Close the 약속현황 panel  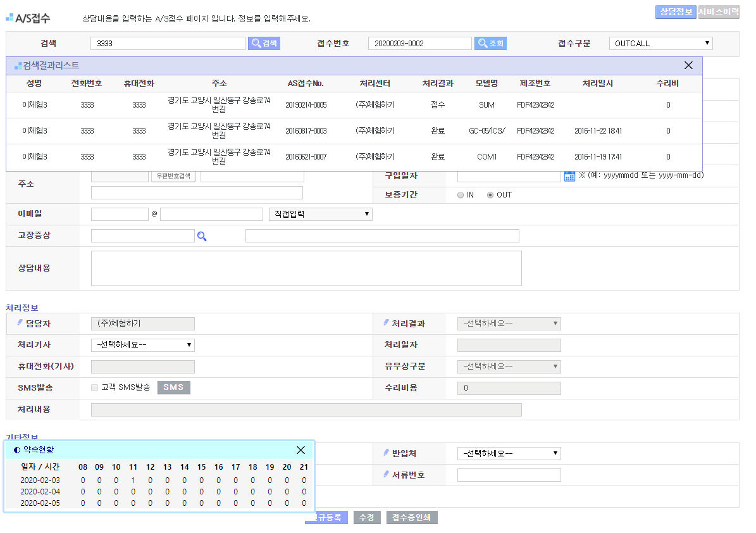[301, 450]
